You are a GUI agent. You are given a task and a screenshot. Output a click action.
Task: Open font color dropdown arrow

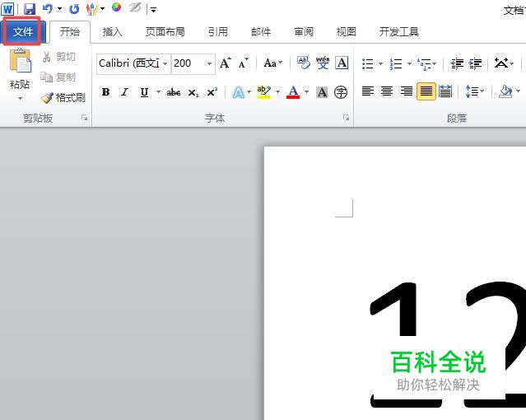pos(306,92)
